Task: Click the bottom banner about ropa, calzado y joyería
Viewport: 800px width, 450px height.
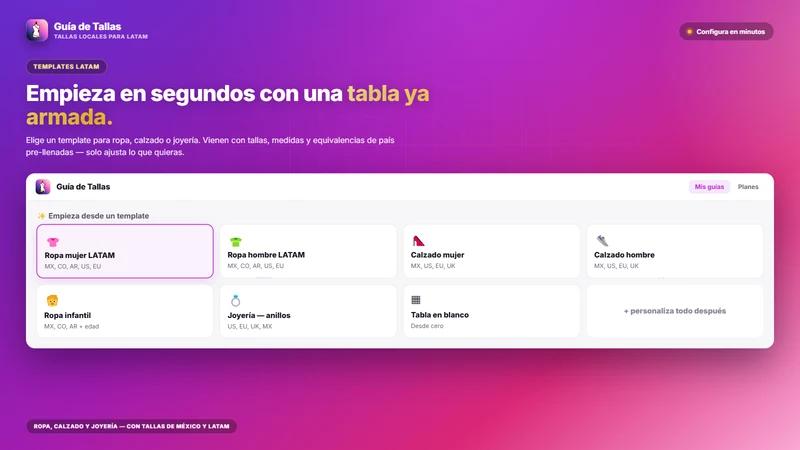Action: [132, 426]
